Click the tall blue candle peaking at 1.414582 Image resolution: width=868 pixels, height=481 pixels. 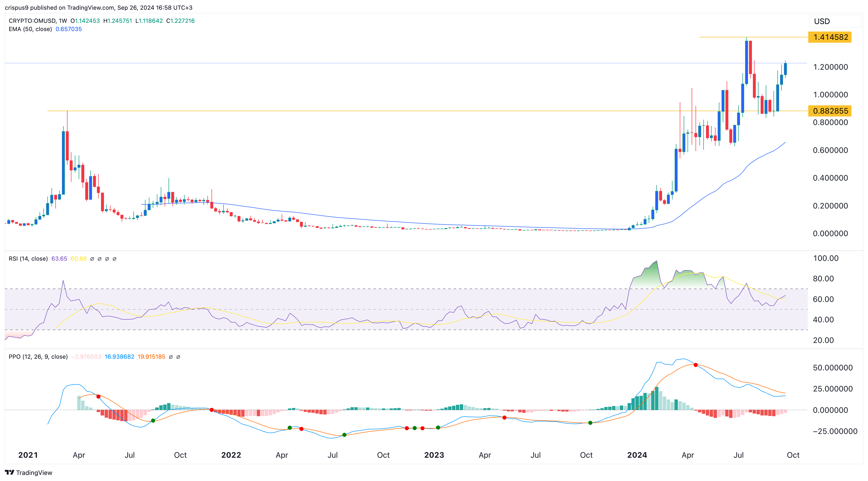[746, 62]
